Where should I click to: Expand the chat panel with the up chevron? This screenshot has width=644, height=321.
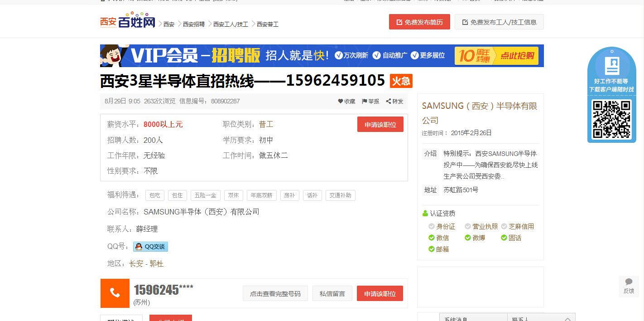coord(567,319)
